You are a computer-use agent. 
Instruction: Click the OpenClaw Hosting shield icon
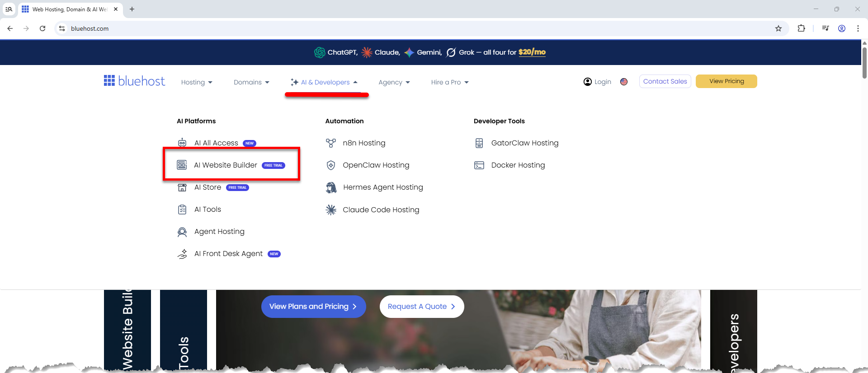(x=331, y=165)
